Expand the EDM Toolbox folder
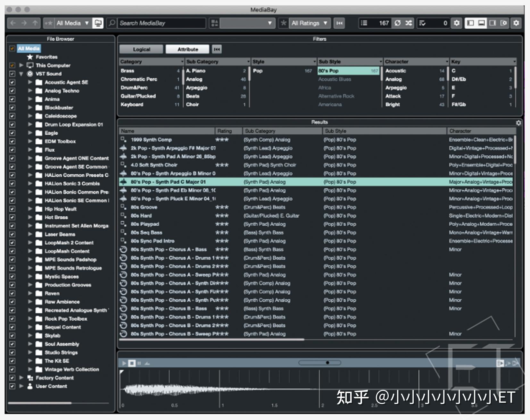 (x=29, y=141)
